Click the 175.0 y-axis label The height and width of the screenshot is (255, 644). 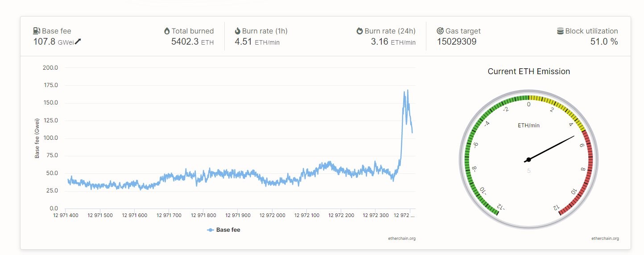pyautogui.click(x=50, y=85)
